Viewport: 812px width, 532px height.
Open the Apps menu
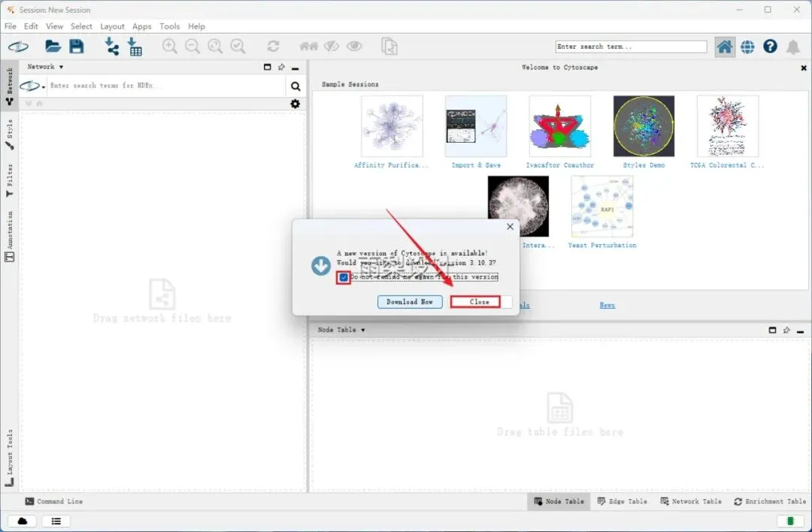[x=142, y=26]
